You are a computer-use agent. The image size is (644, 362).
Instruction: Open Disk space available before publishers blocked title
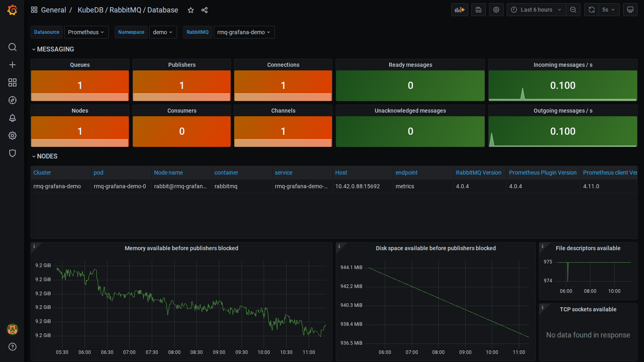[436, 248]
